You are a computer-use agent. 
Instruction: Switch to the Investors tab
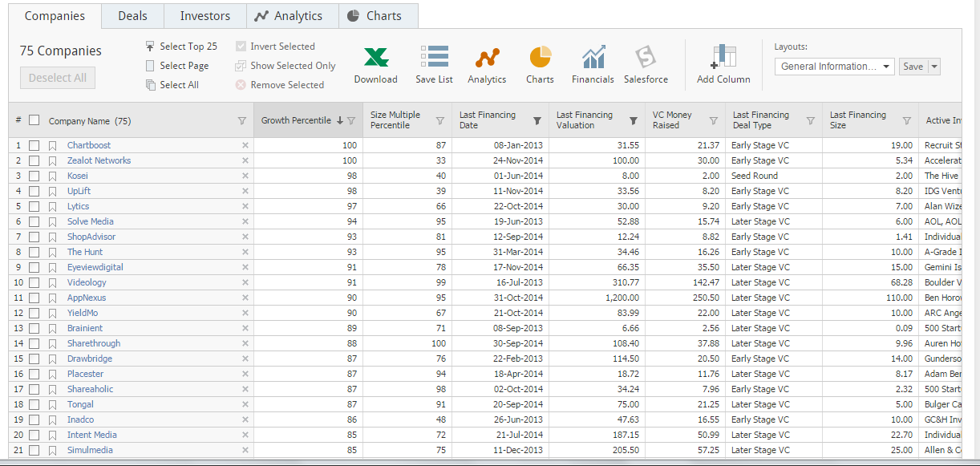(205, 16)
